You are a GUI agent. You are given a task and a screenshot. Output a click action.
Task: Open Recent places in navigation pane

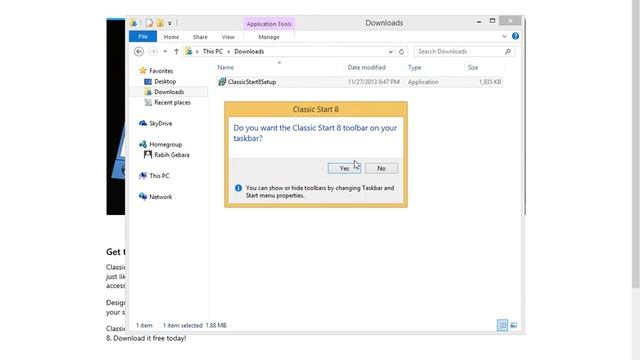172,103
